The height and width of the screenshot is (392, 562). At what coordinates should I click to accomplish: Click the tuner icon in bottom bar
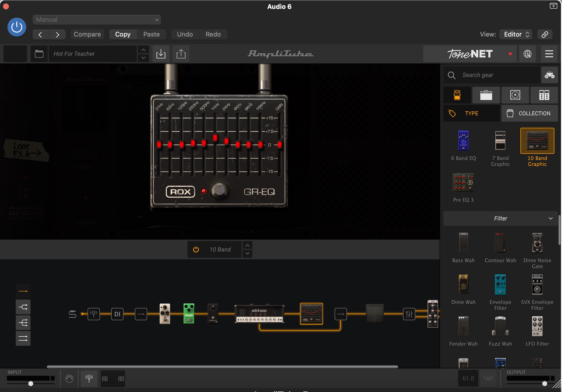[x=89, y=378]
